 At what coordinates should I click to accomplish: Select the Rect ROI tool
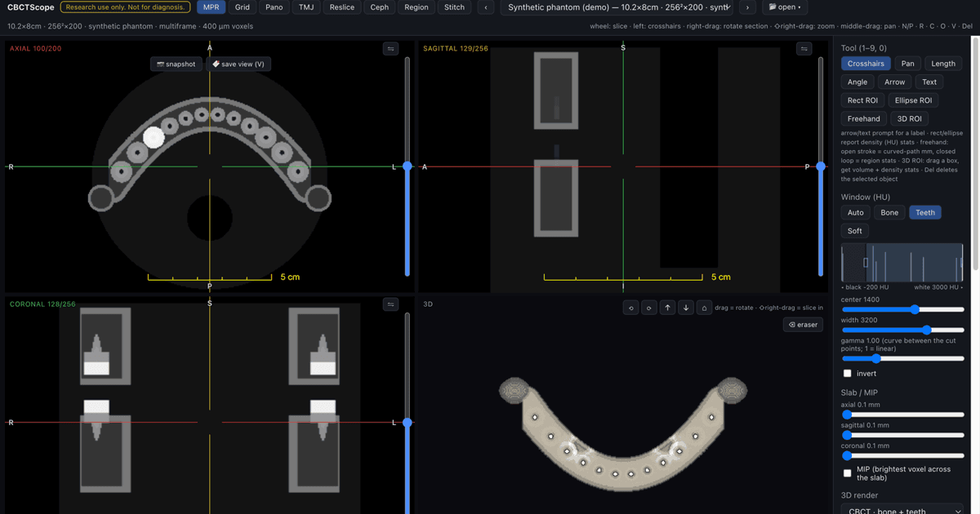pyautogui.click(x=862, y=100)
